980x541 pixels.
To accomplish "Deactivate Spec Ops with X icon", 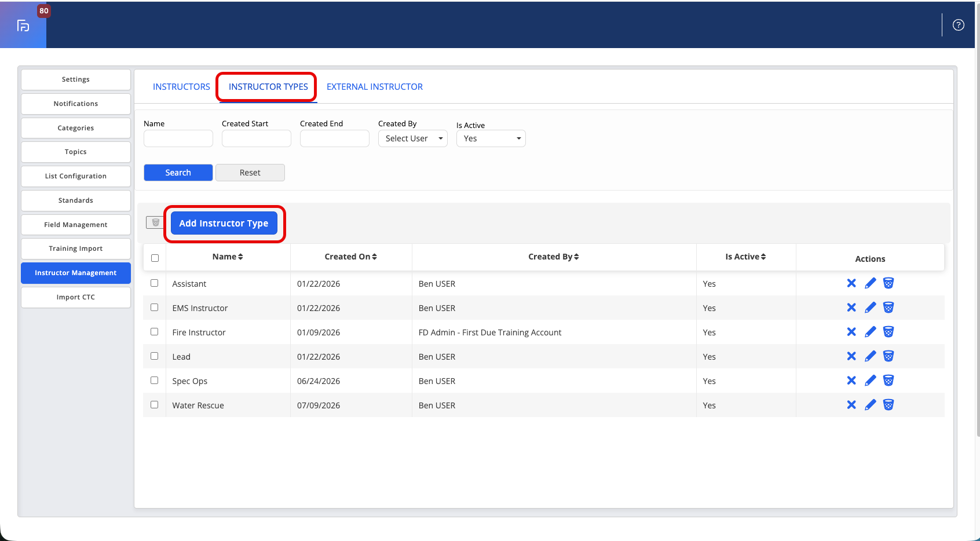I will (x=851, y=381).
